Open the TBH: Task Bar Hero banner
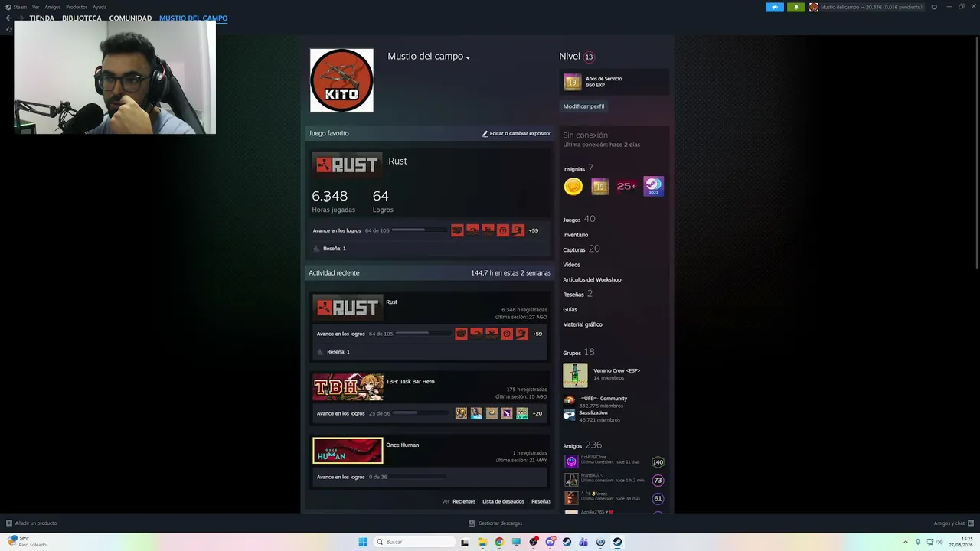 pyautogui.click(x=348, y=386)
